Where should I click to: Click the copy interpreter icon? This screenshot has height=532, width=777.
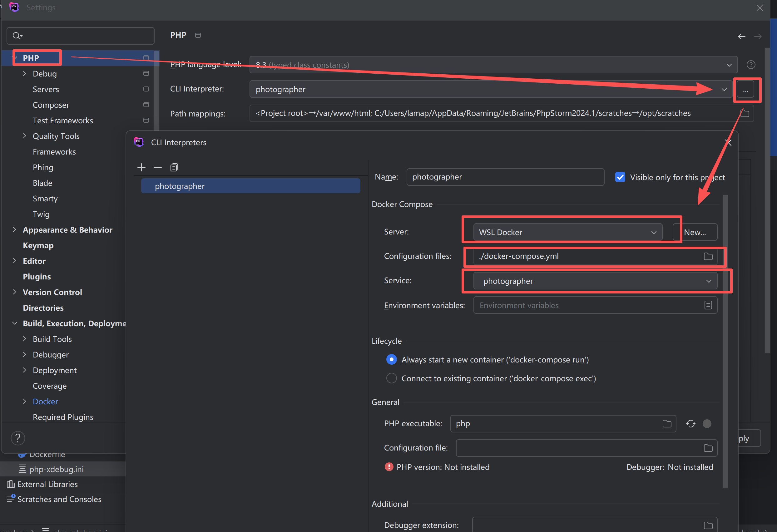point(174,167)
